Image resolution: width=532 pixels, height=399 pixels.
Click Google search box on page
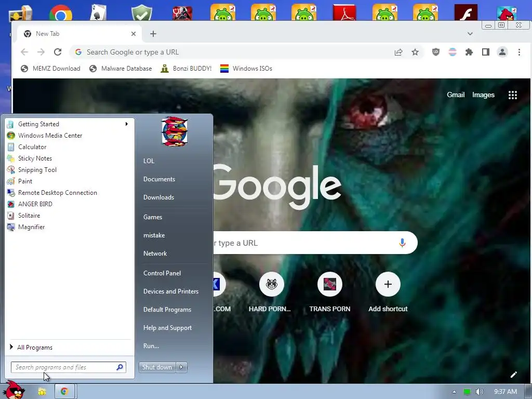click(315, 243)
